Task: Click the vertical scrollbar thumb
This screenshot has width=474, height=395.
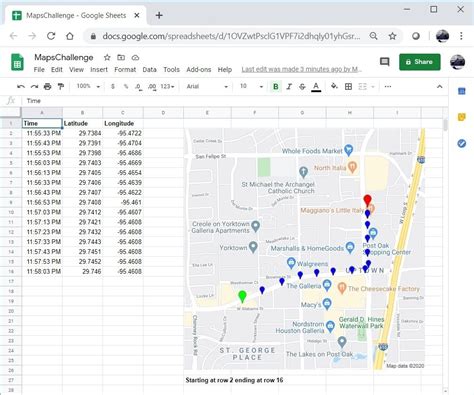Action: pos(446,125)
